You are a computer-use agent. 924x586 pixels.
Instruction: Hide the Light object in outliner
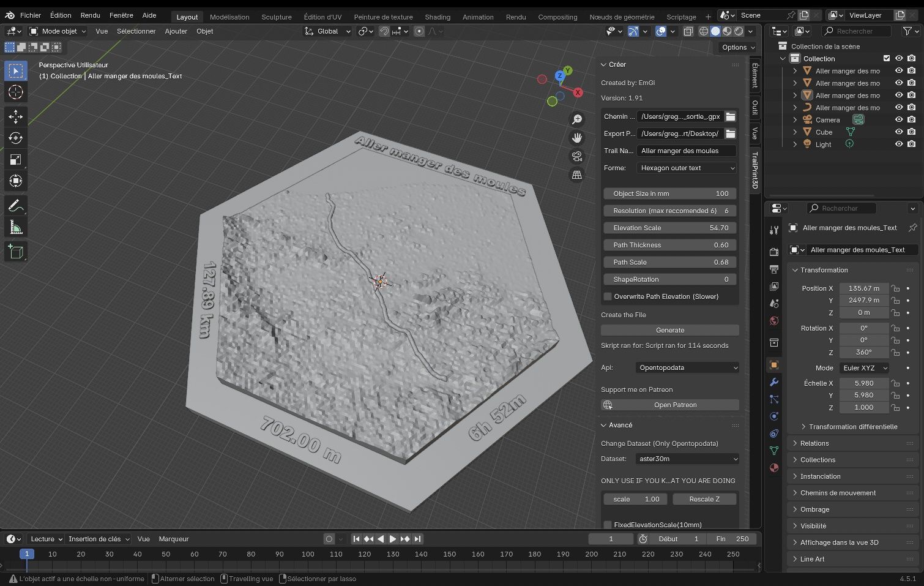(x=899, y=144)
